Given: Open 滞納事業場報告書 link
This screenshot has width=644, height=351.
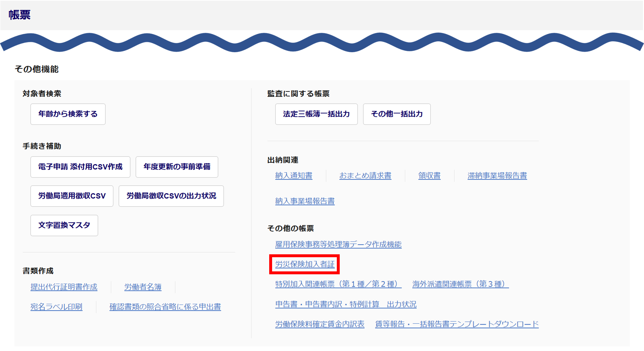Looking at the screenshot, I should (497, 176).
